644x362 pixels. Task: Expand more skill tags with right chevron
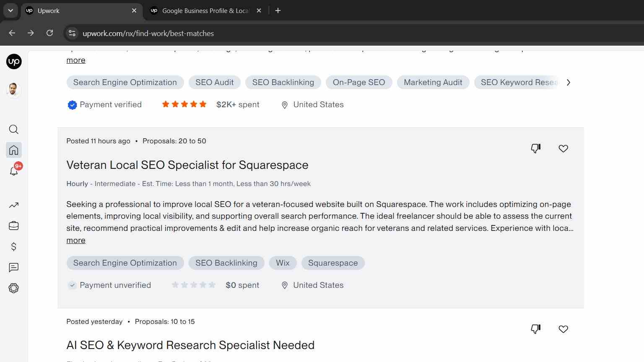[569, 83]
